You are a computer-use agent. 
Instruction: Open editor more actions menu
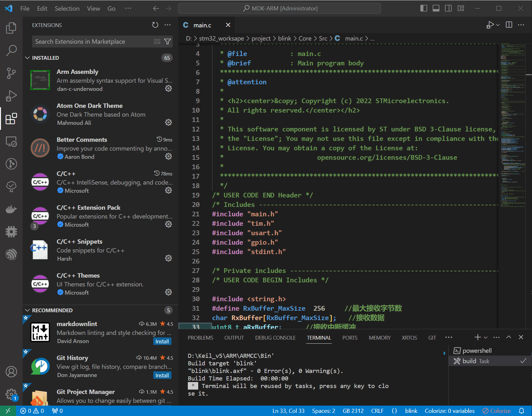click(x=521, y=25)
